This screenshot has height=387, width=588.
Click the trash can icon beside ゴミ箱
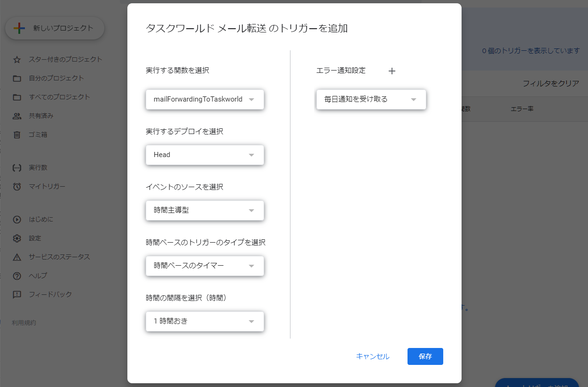(17, 135)
